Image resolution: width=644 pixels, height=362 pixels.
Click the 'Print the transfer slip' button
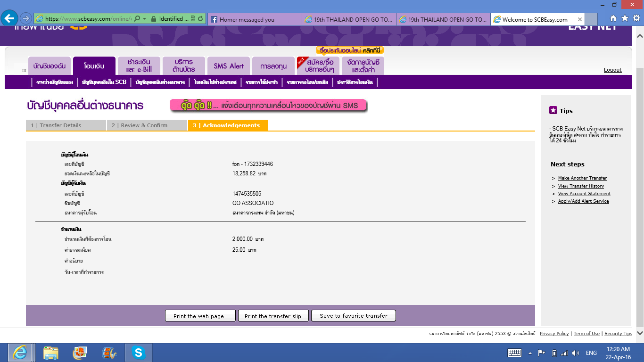point(273,316)
